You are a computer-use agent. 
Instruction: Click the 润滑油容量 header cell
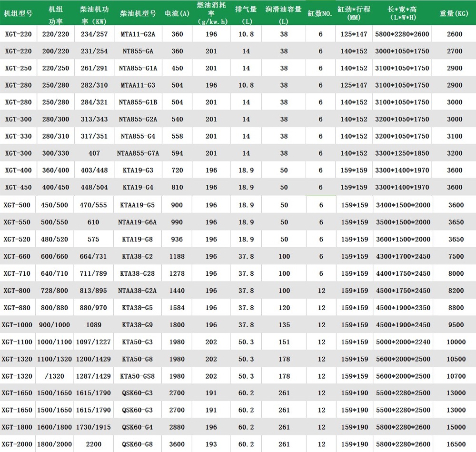(x=284, y=13)
